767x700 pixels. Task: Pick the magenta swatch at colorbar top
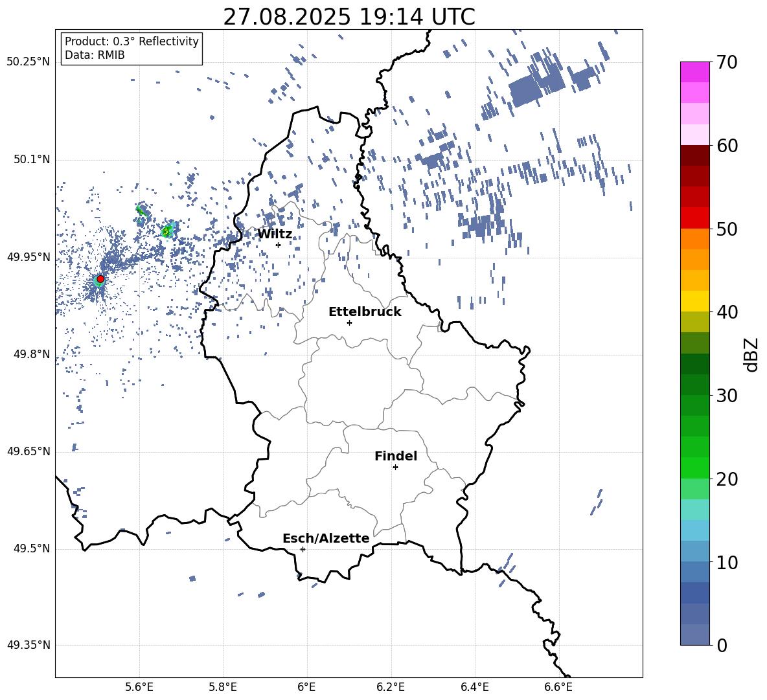point(694,72)
